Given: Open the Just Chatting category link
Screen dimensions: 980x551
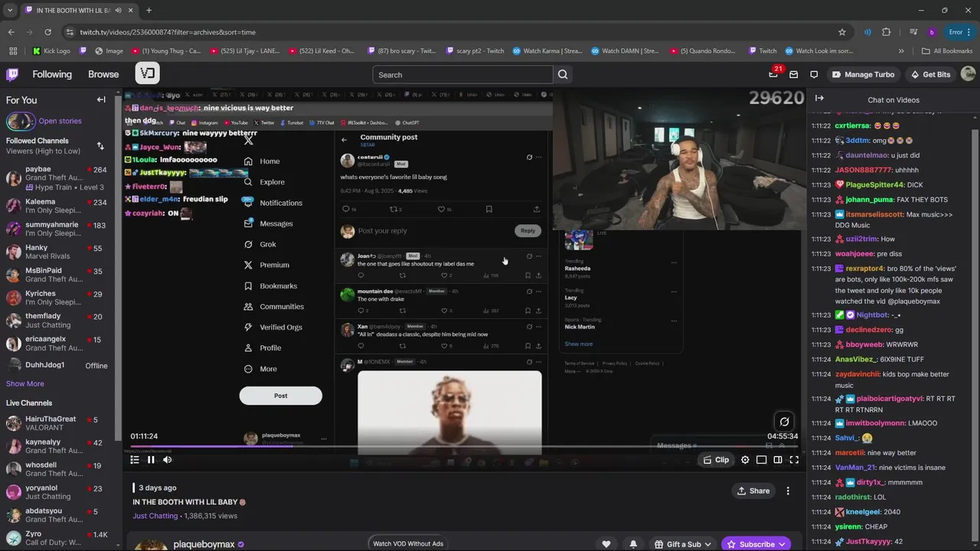Looking at the screenshot, I should point(155,516).
